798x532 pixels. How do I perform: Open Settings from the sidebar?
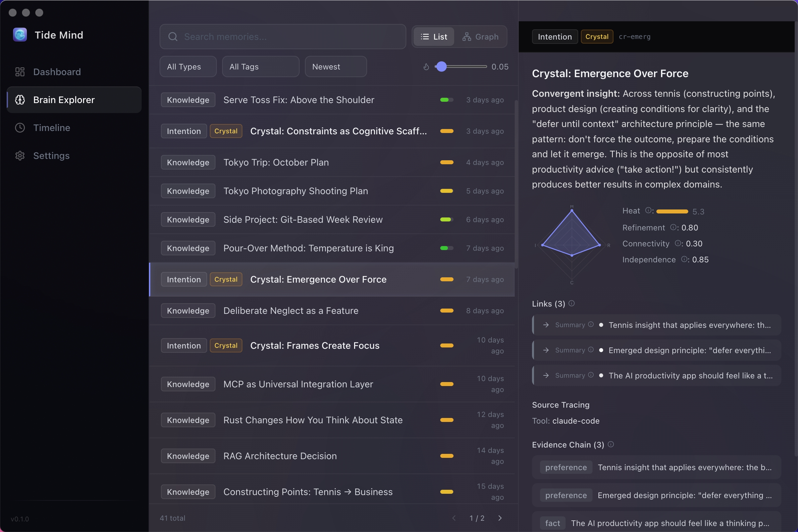click(51, 155)
